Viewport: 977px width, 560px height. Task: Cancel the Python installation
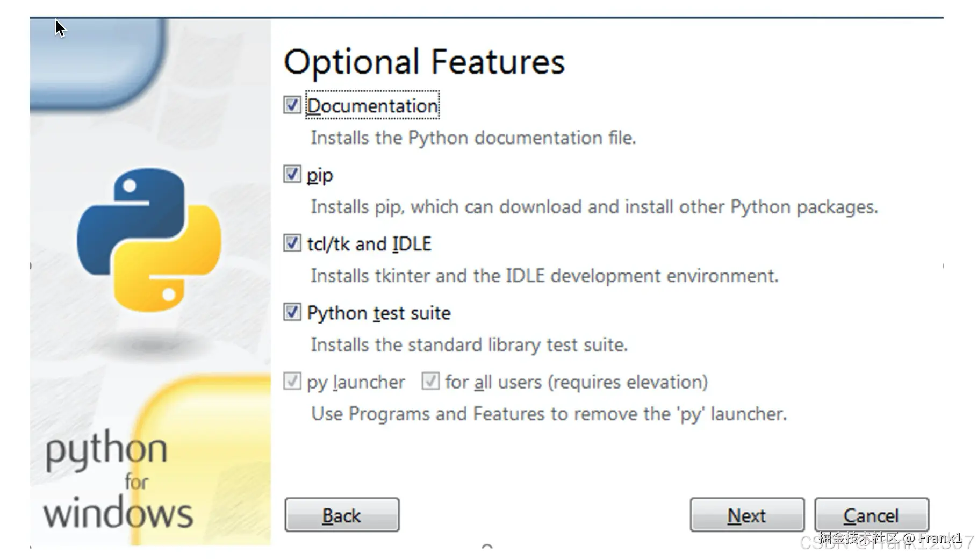pyautogui.click(x=871, y=515)
